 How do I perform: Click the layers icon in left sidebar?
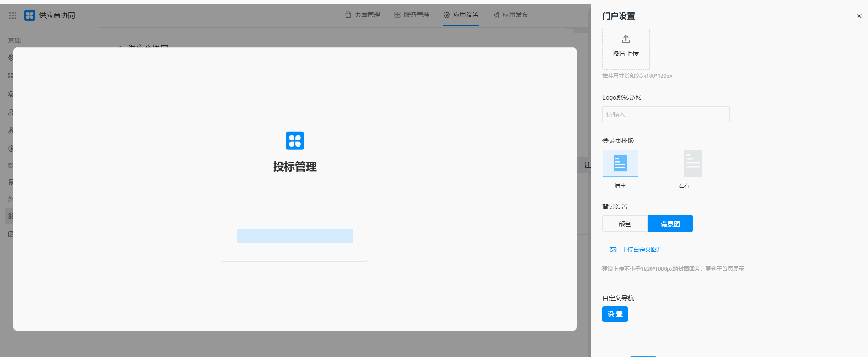coord(11,94)
